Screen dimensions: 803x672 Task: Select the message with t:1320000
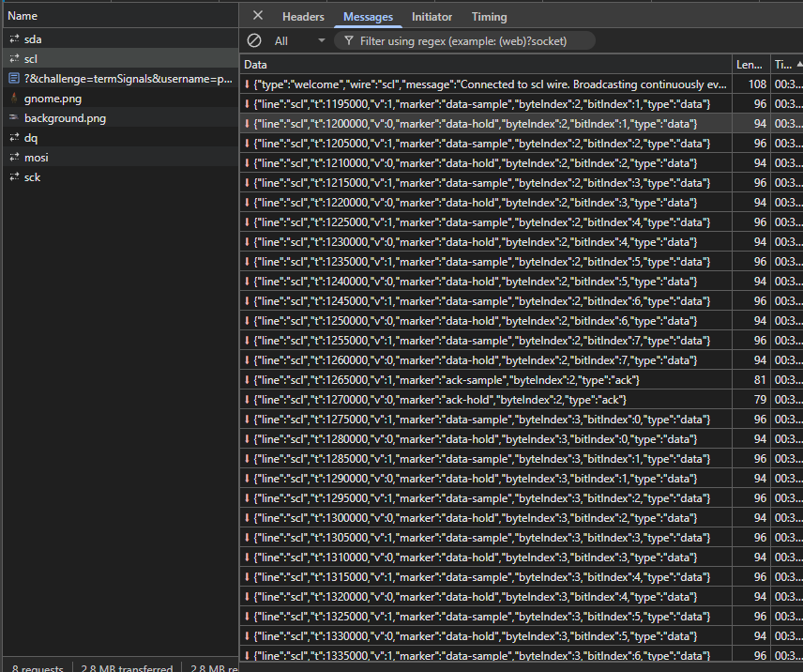(522, 597)
